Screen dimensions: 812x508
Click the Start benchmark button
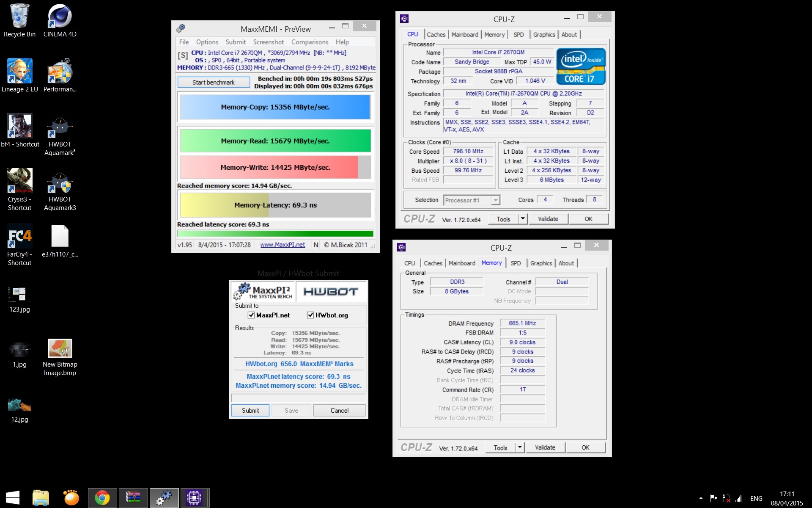pyautogui.click(x=214, y=82)
